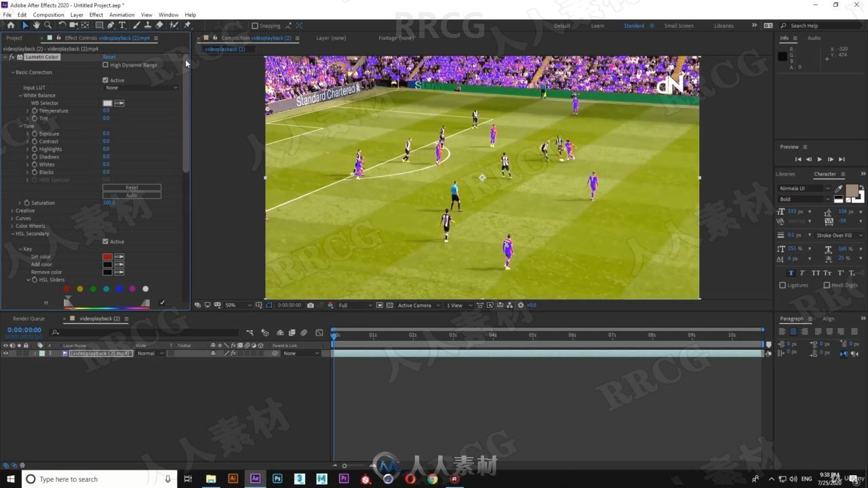Viewport: 868px width, 488px height.
Task: Play the preview
Action: pyautogui.click(x=819, y=159)
